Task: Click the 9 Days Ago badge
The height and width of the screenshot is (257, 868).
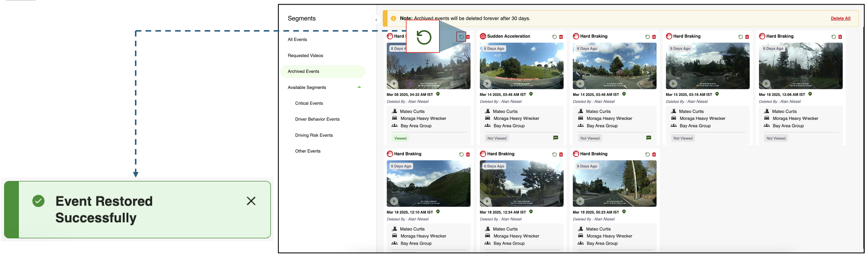Action: click(x=680, y=48)
